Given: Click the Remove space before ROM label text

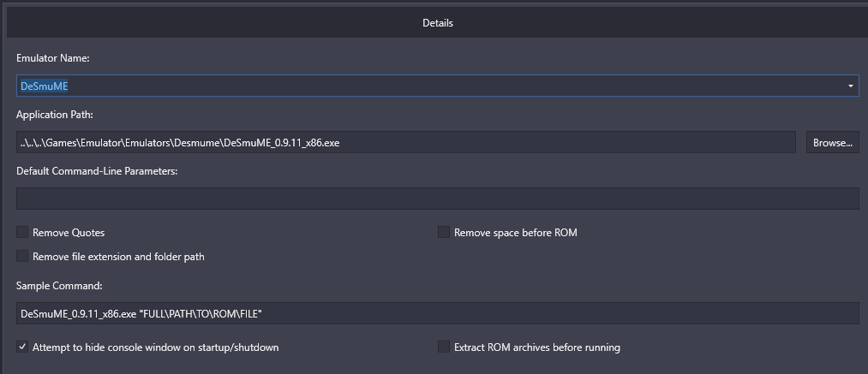Looking at the screenshot, I should (x=515, y=233).
